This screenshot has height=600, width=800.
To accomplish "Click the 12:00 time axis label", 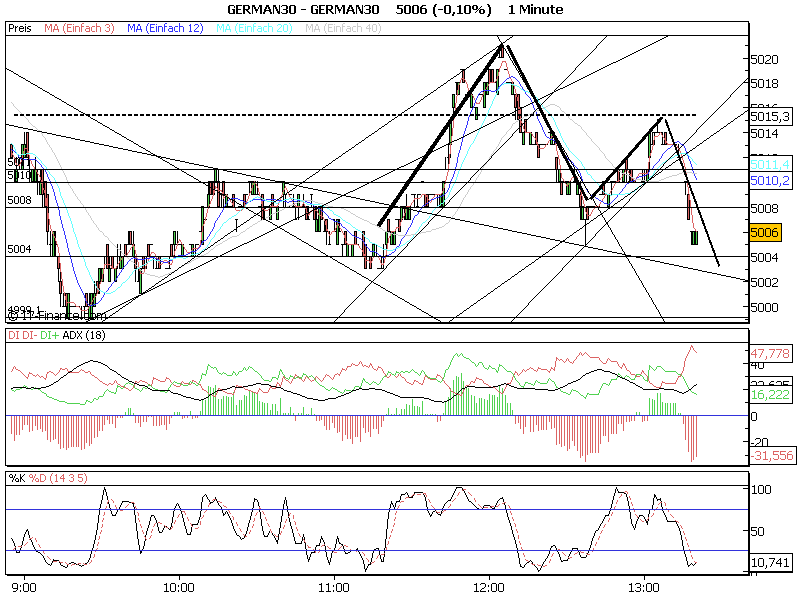I will [489, 588].
